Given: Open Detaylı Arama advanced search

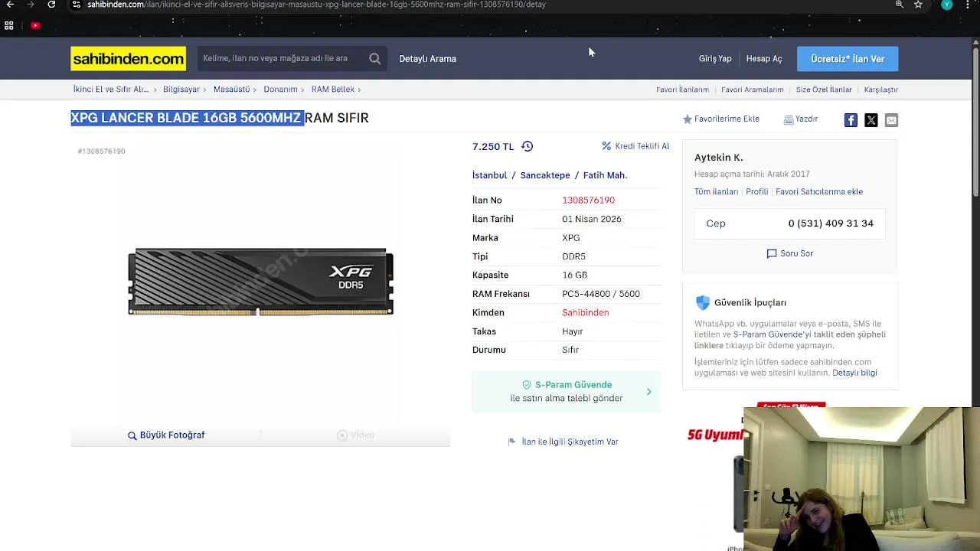Looking at the screenshot, I should point(427,59).
